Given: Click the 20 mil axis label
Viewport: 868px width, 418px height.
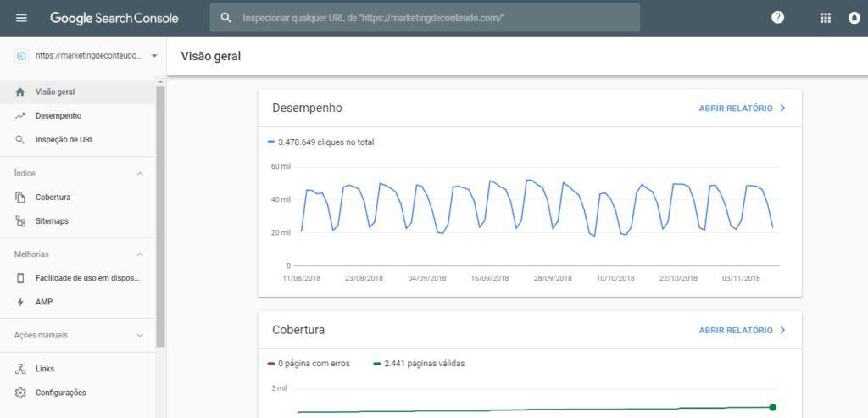Looking at the screenshot, I should [x=281, y=232].
